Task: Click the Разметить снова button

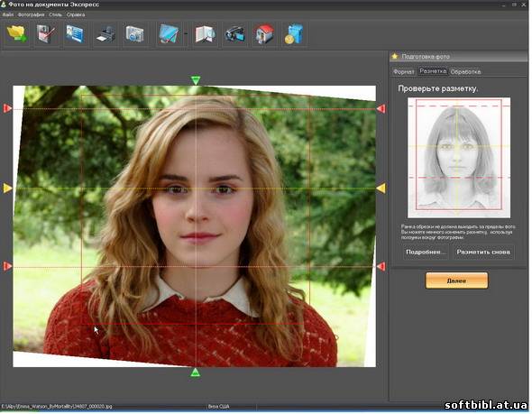Action: [483, 253]
